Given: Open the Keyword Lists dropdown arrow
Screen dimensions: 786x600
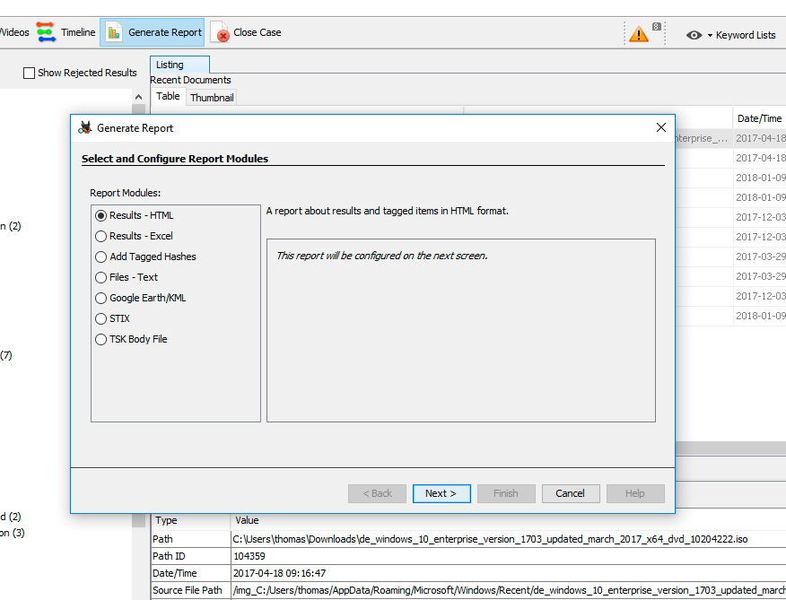Looking at the screenshot, I should click(x=710, y=35).
